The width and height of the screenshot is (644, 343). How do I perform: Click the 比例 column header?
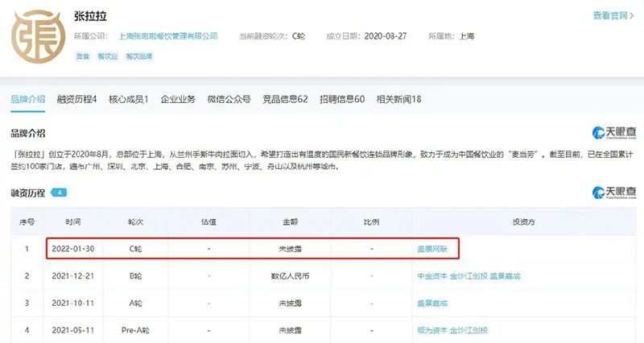point(371,221)
